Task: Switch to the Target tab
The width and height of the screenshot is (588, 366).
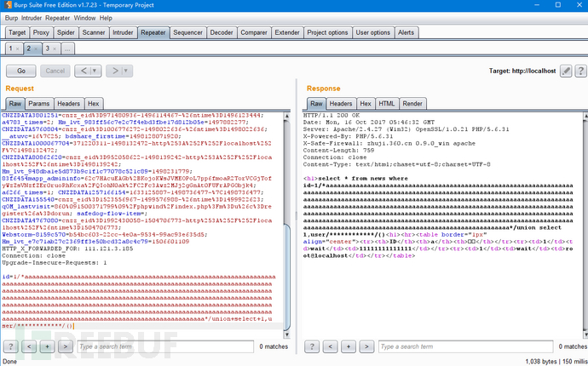Action: [x=17, y=32]
